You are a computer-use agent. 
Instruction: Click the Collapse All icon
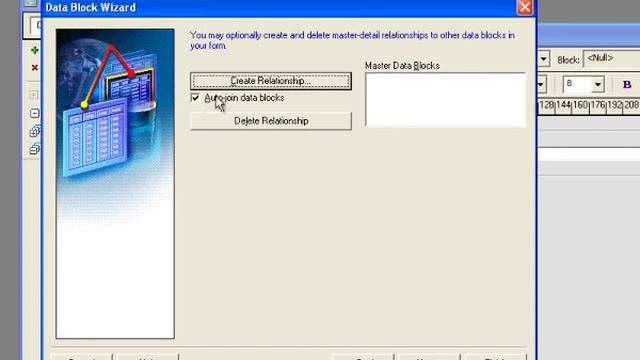click(x=35, y=149)
